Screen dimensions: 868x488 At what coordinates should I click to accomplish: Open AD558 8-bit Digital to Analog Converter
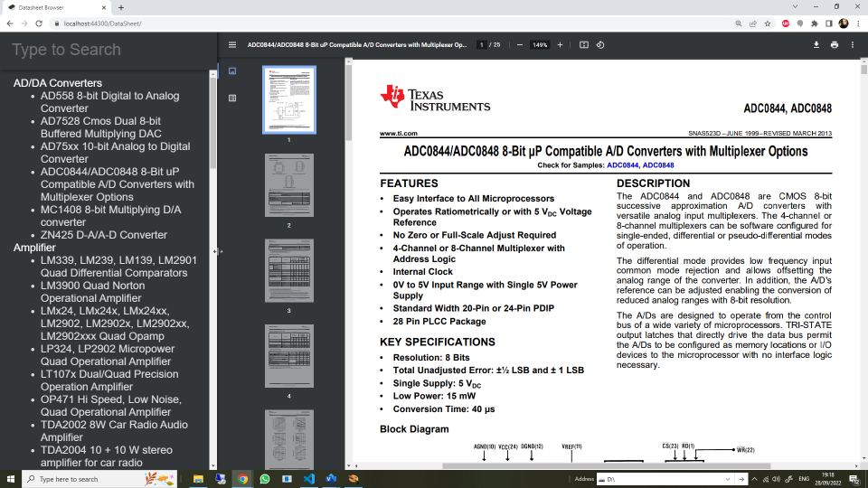point(109,102)
